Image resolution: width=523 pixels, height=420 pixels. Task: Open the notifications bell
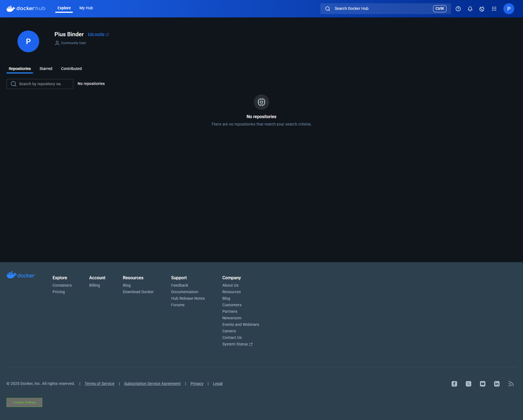[x=470, y=9]
